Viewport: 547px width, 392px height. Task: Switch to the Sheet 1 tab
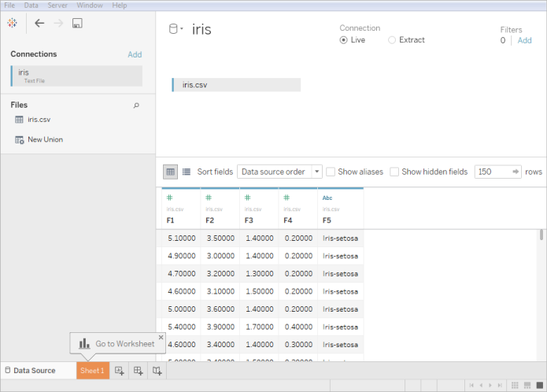tap(92, 371)
